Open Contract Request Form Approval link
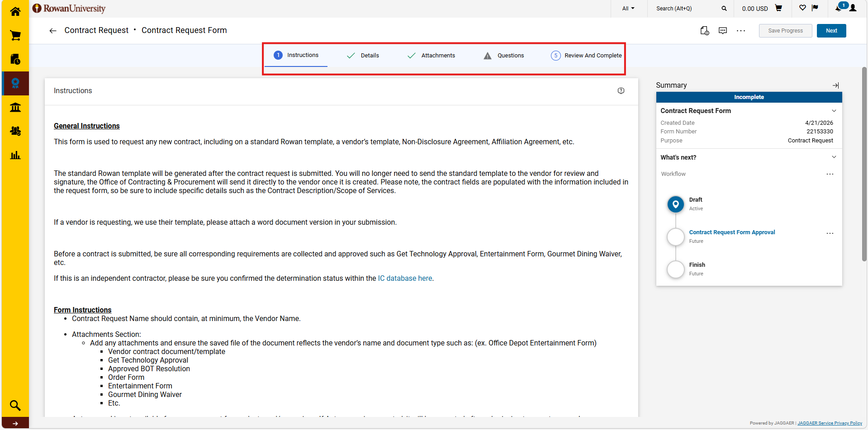868x430 pixels. 732,232
